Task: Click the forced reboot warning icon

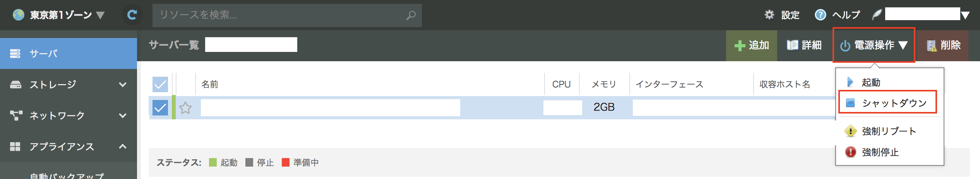Action: pyautogui.click(x=850, y=131)
